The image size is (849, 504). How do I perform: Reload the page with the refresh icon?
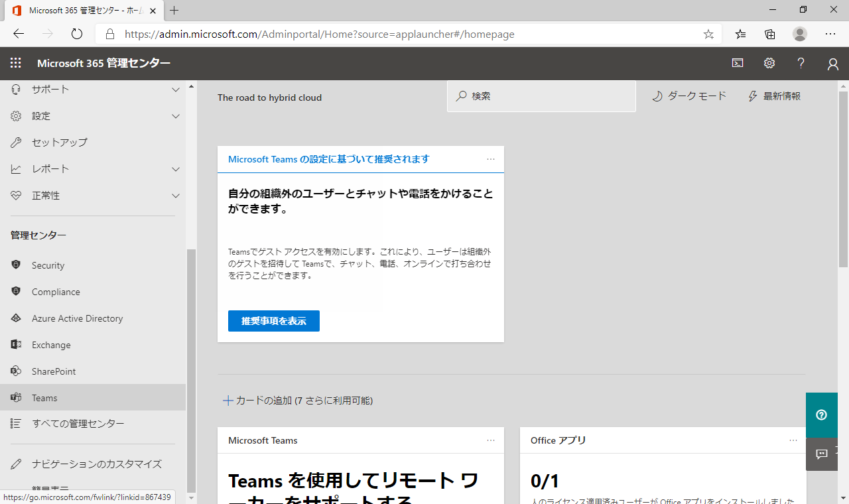(77, 34)
